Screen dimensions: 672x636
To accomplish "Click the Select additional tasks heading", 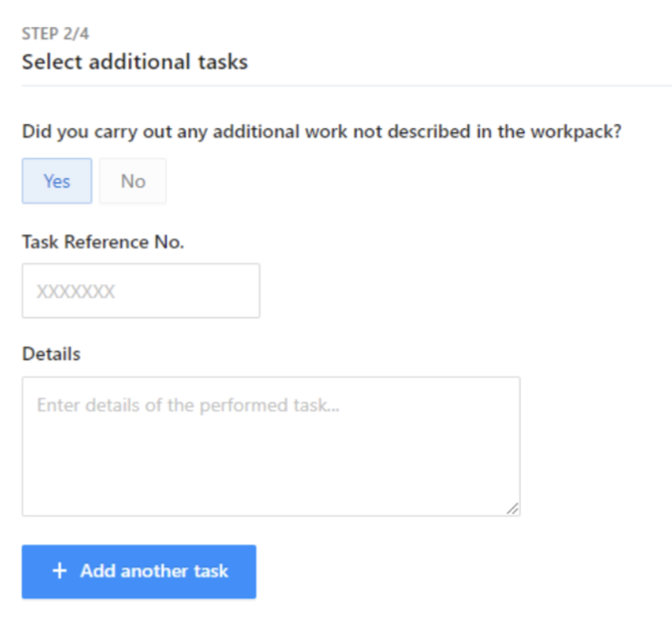I will pos(134,63).
